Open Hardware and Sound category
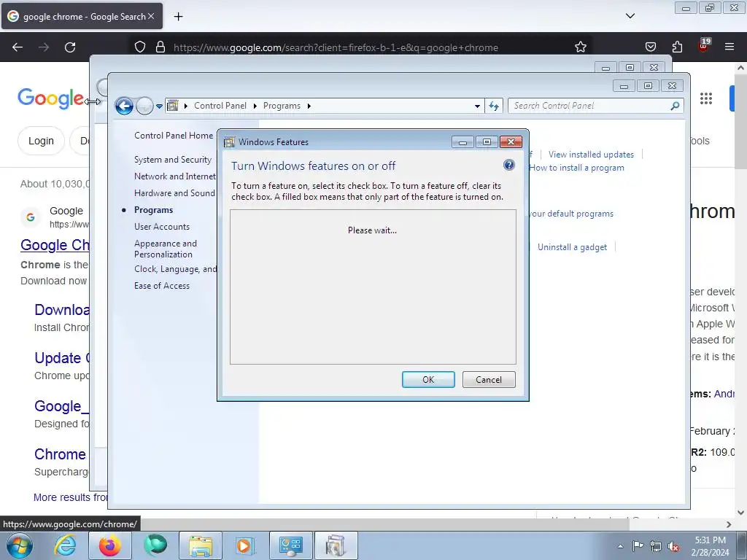Screen dimensions: 747x560 click(174, 192)
